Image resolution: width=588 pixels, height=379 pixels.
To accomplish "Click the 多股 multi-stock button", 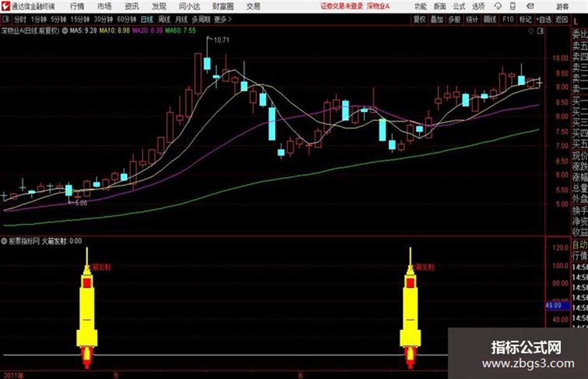I will 454,19.
